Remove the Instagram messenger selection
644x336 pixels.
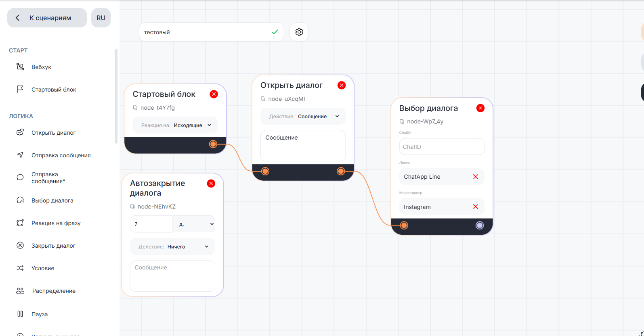(x=475, y=207)
